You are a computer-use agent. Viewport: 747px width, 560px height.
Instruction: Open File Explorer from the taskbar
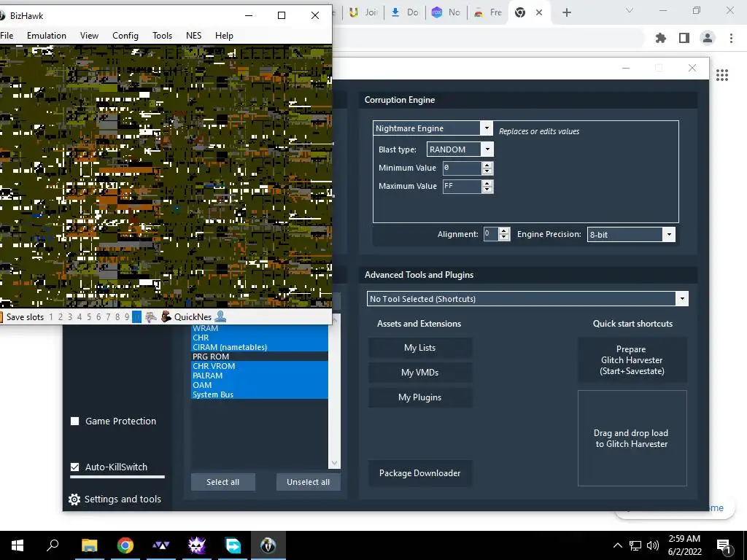click(x=89, y=545)
